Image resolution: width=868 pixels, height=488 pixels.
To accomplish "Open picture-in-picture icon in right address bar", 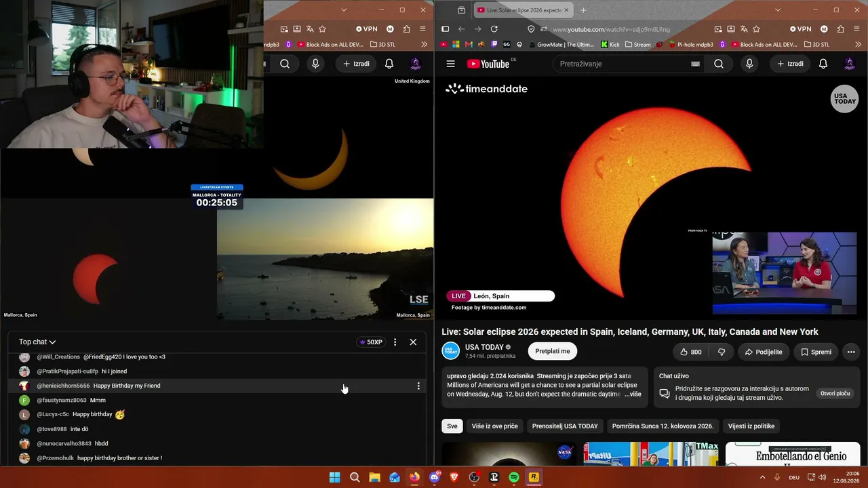I will pyautogui.click(x=718, y=29).
